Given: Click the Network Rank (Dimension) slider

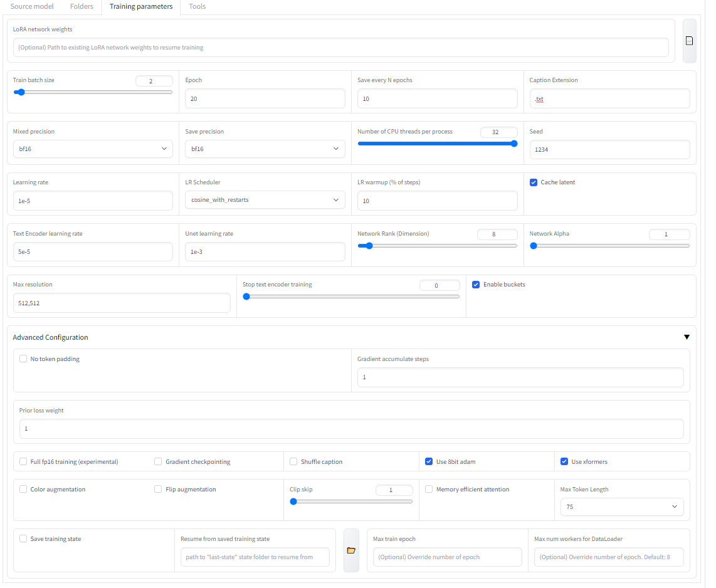Looking at the screenshot, I should [437, 246].
